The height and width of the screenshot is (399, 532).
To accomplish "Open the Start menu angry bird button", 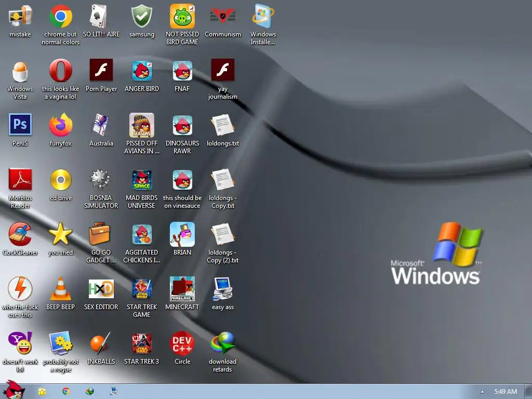I will 14,390.
